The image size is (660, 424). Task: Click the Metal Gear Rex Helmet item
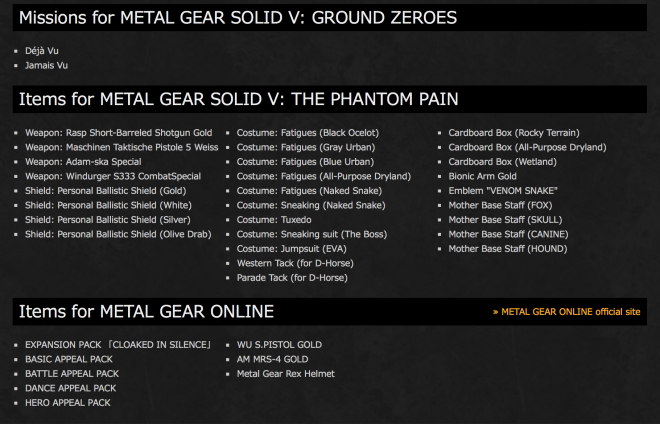(286, 374)
